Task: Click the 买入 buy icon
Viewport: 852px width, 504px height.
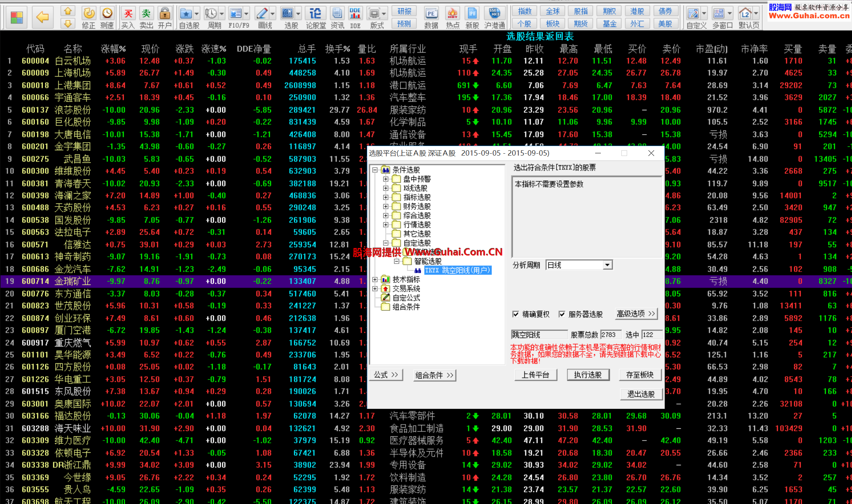Action: [128, 14]
